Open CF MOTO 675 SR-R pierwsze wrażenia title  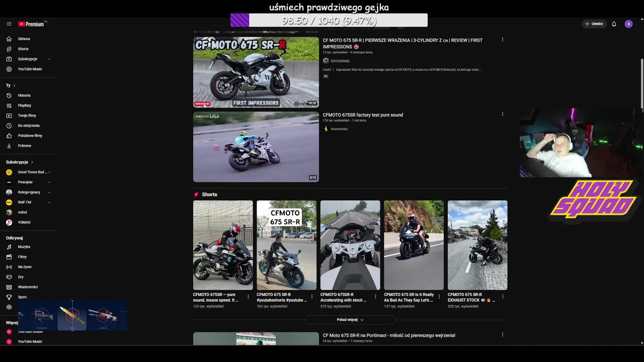tap(403, 43)
